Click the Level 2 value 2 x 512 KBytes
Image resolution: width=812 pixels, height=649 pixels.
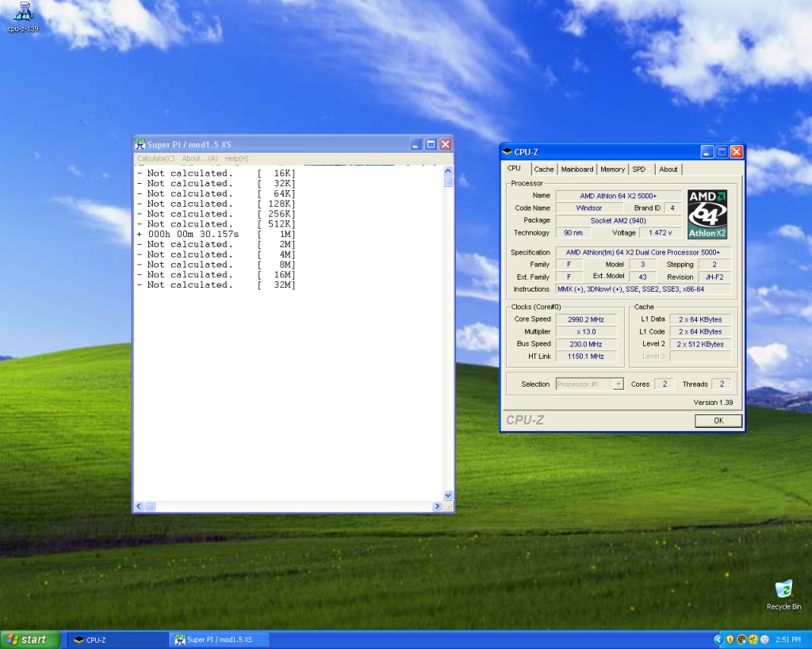(700, 344)
